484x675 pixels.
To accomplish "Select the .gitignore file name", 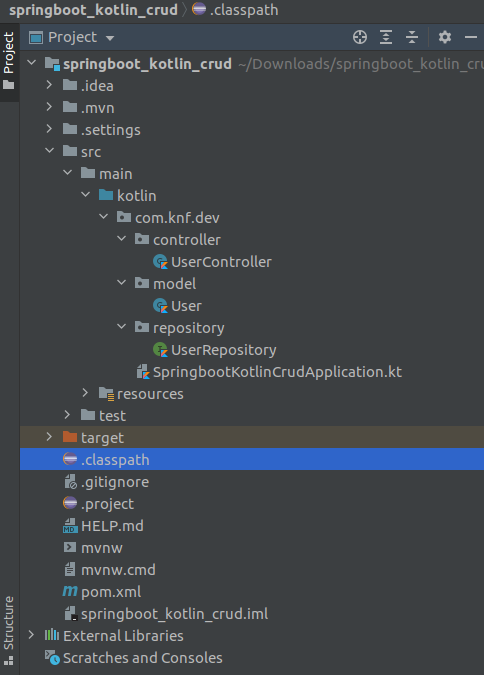I will (x=115, y=482).
